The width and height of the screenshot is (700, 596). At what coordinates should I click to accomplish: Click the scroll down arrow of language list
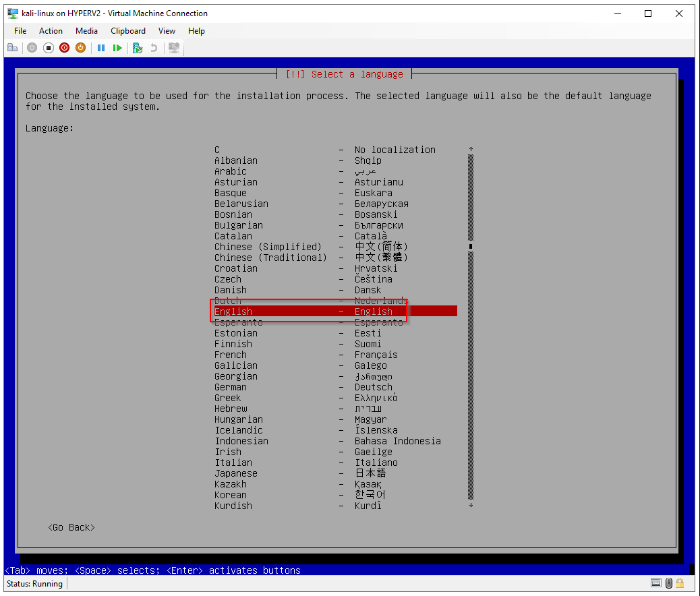pyautogui.click(x=471, y=505)
